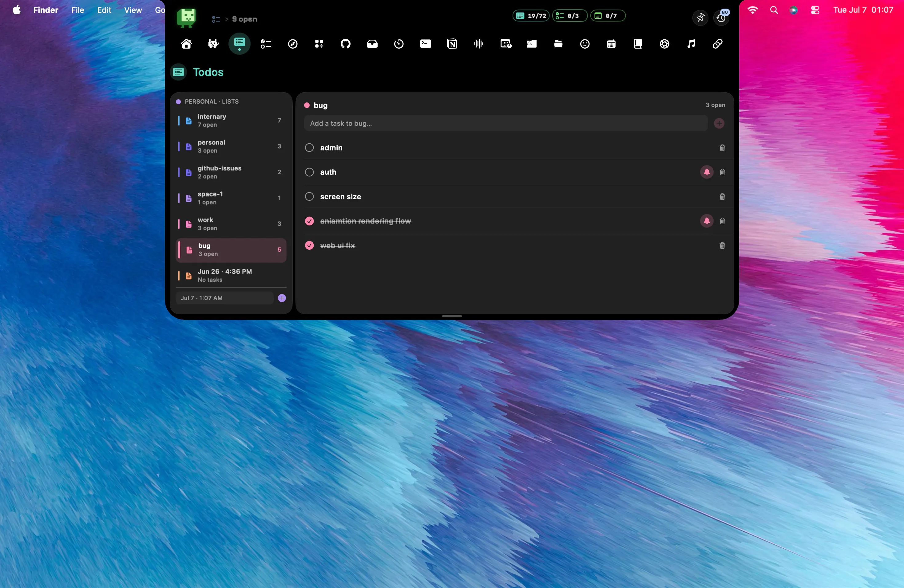Open the View menu
Viewport: 904px width, 588px height.
133,10
